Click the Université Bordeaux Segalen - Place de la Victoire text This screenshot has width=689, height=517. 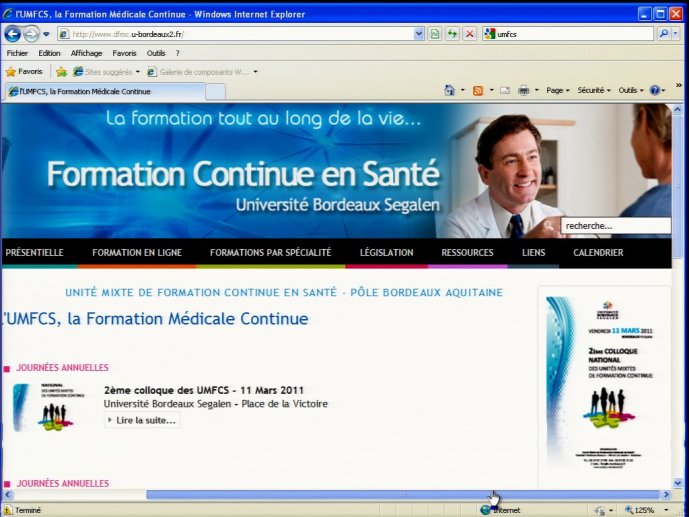[216, 404]
